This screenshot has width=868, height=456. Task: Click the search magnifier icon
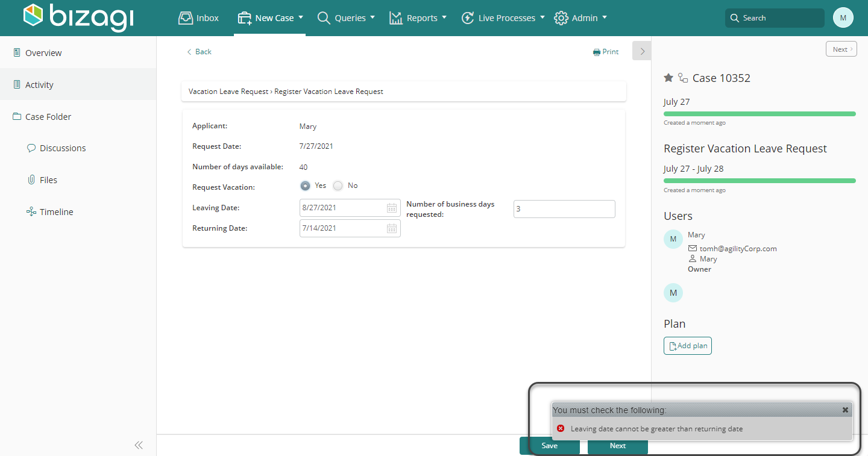[734, 18]
